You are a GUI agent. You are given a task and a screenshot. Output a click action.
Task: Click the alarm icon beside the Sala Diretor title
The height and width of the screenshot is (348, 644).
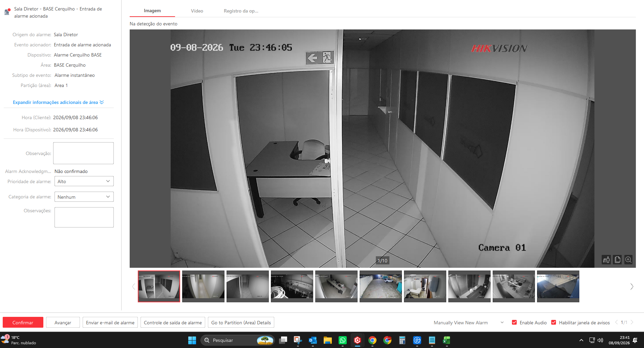point(7,12)
